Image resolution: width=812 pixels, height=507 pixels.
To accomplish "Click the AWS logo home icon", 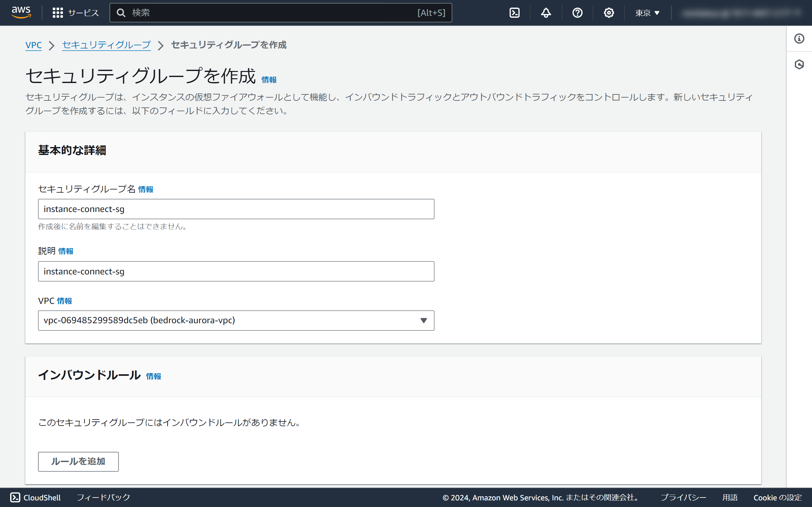I will 21,12.
